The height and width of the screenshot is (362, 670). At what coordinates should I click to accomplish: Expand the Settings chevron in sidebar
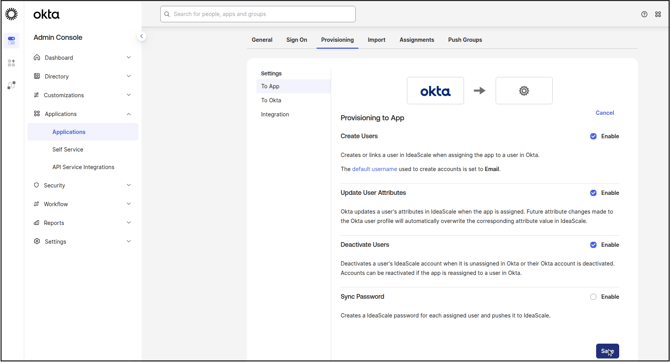(x=129, y=241)
